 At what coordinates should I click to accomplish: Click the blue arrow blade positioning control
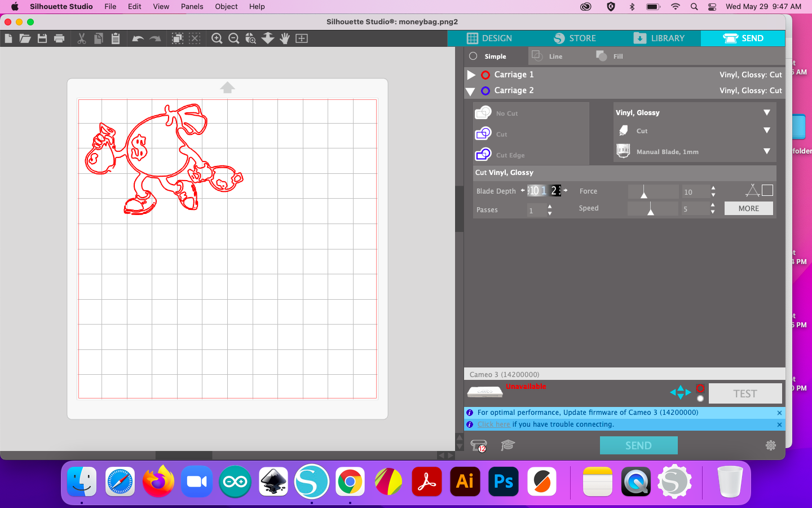tap(680, 392)
